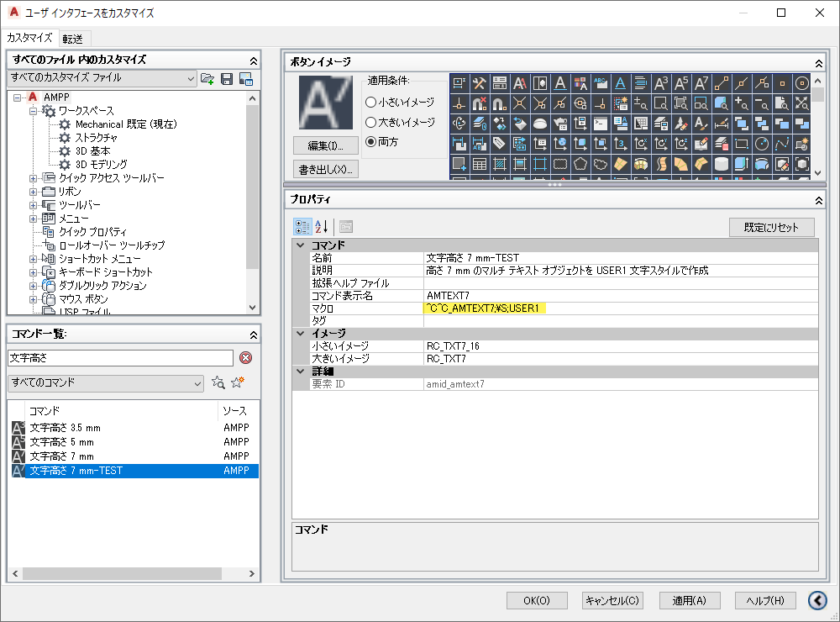Select the 3D モデリング workspace item
This screenshot has width=840, height=622.
coord(102,165)
